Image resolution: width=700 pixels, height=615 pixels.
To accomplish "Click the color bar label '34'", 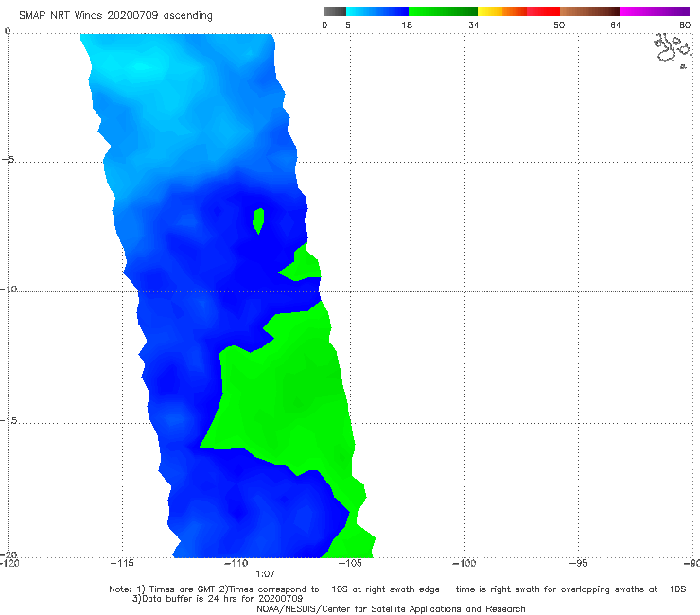I will tap(474, 26).
